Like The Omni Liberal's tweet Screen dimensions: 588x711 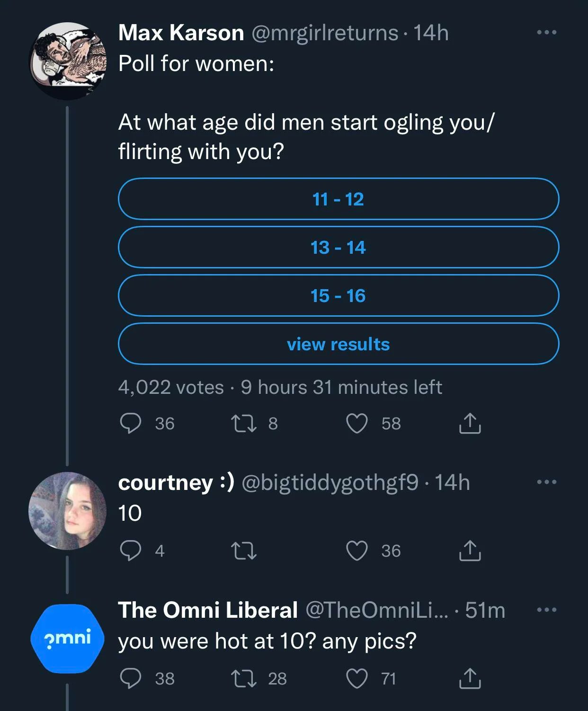pyautogui.click(x=356, y=678)
